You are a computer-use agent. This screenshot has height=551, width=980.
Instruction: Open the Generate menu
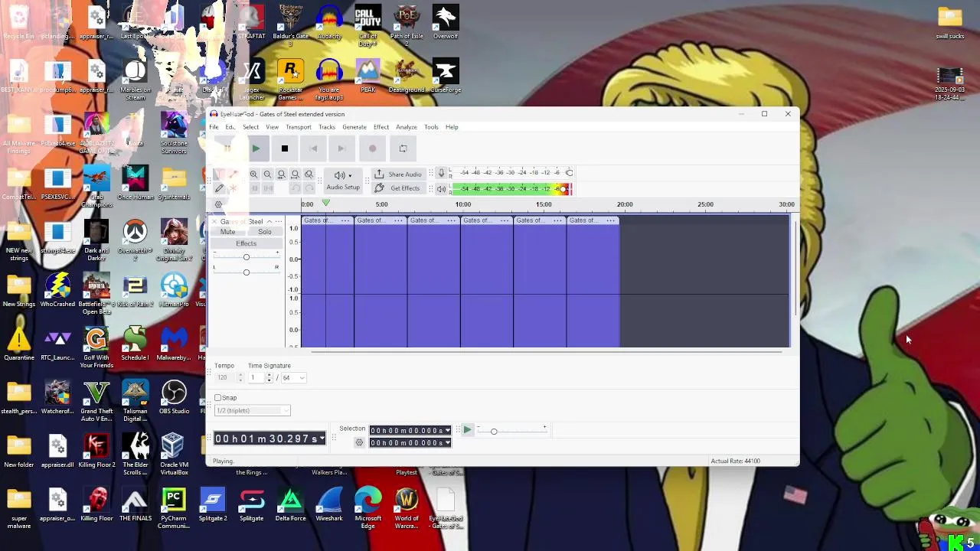click(354, 127)
